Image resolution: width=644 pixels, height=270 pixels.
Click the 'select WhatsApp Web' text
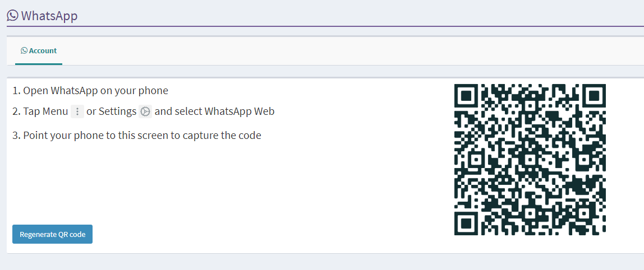[214, 111]
